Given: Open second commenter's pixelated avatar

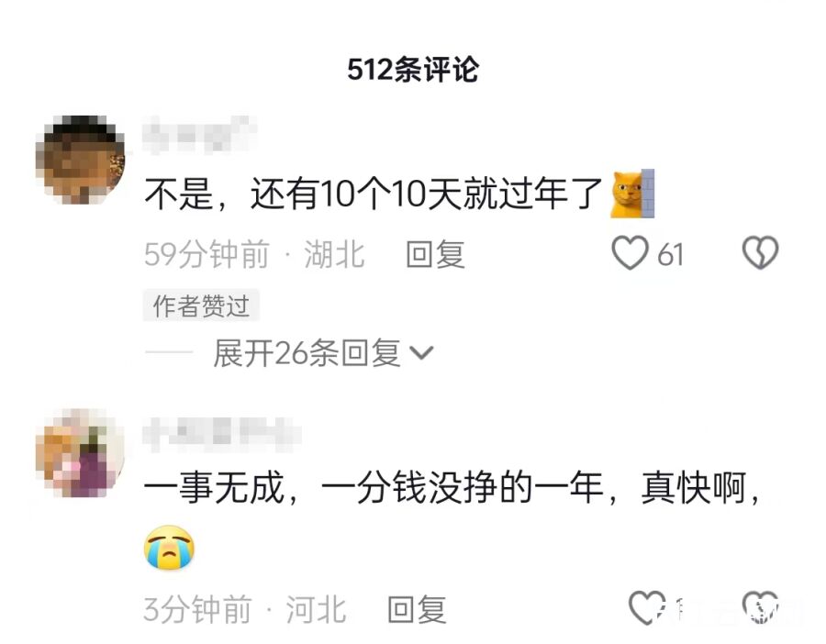Looking at the screenshot, I should point(80,453).
